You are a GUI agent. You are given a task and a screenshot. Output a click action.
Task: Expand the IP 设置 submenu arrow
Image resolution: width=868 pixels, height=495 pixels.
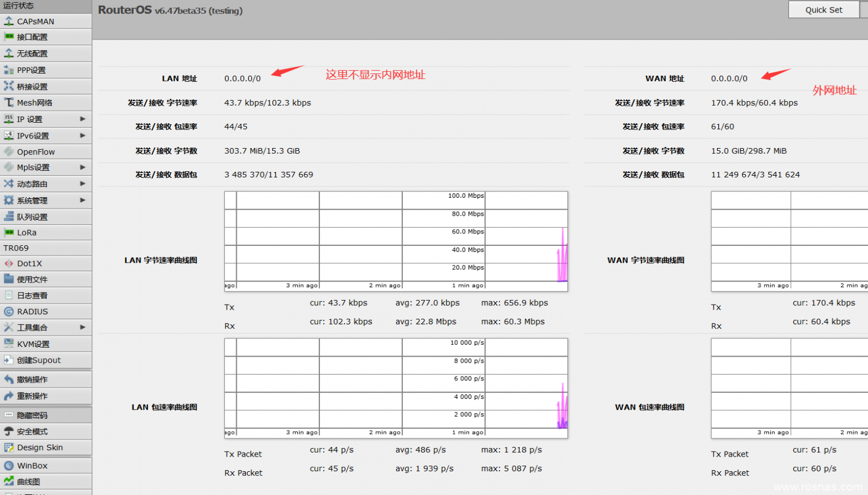point(83,119)
